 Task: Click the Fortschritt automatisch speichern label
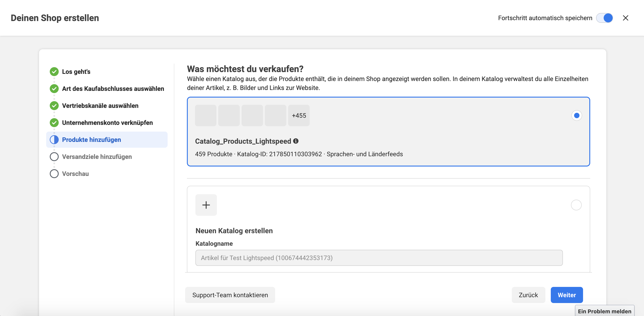[545, 18]
